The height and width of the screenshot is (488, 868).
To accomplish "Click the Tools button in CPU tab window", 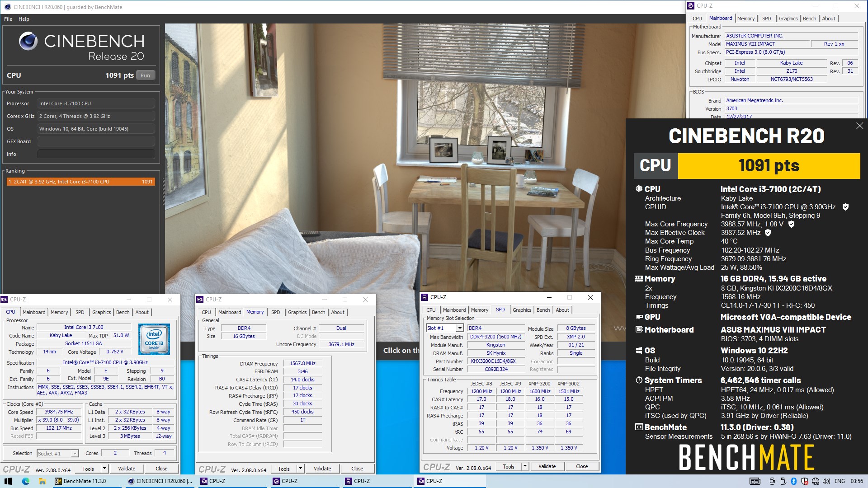I will [x=88, y=469].
